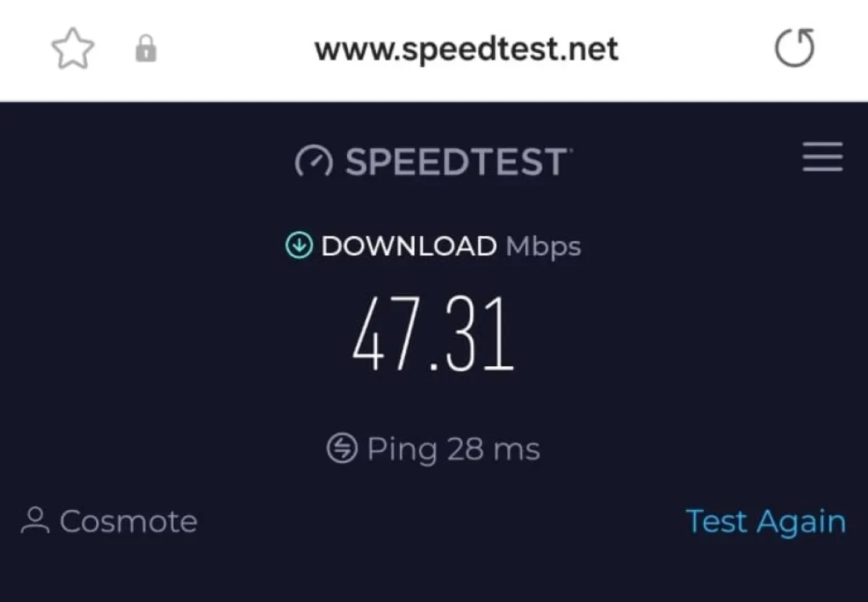Open the hamburger menu
The width and height of the screenshot is (868, 602).
[822, 157]
